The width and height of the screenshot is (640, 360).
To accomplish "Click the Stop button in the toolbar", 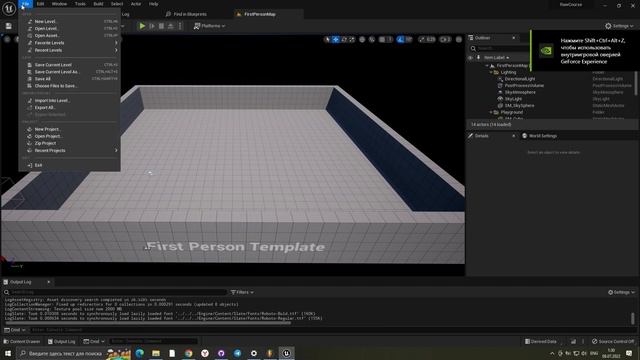I will (x=161, y=26).
